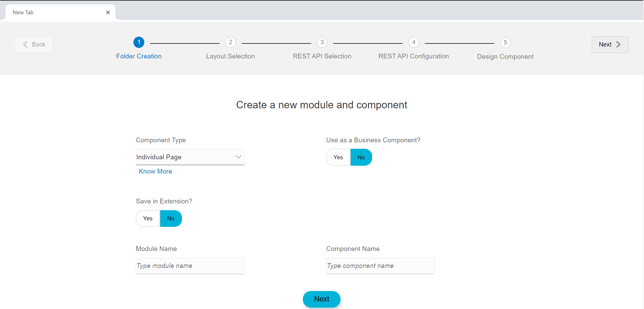Open the REST API Configuration step
This screenshot has width=644, height=309.
tap(413, 42)
